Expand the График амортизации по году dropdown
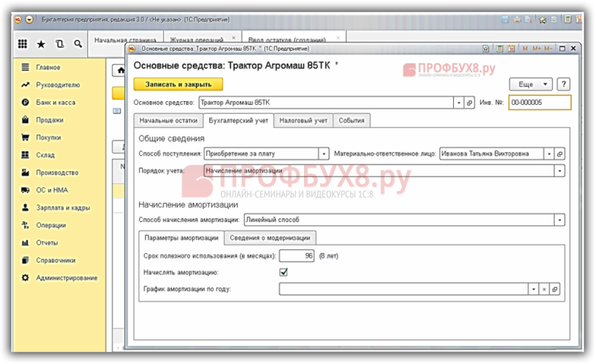This screenshot has height=364, width=596. tap(533, 289)
